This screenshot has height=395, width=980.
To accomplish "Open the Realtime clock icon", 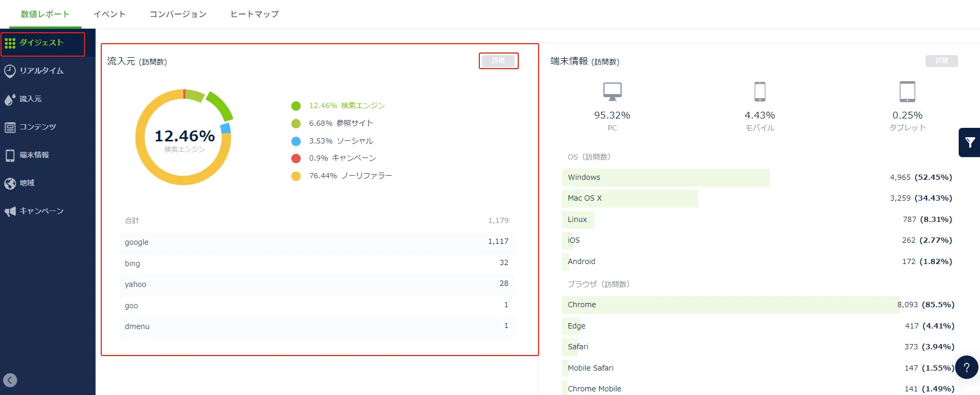I will (x=10, y=71).
